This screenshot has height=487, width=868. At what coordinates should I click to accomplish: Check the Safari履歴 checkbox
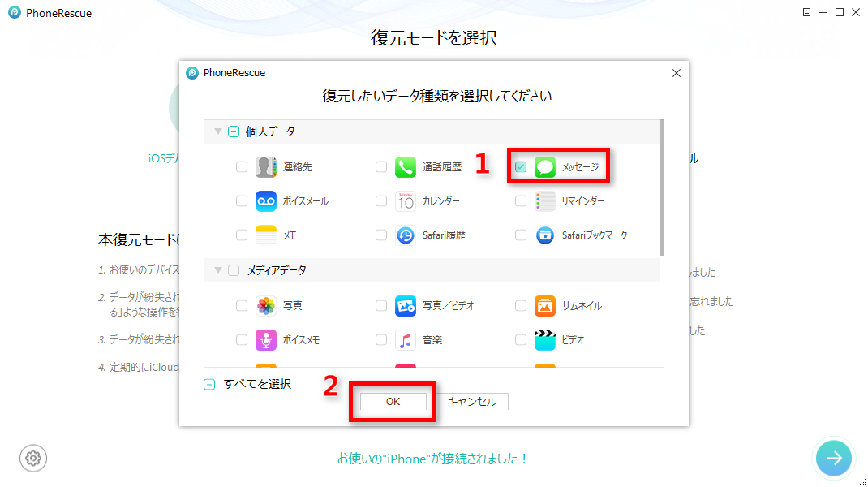(380, 235)
